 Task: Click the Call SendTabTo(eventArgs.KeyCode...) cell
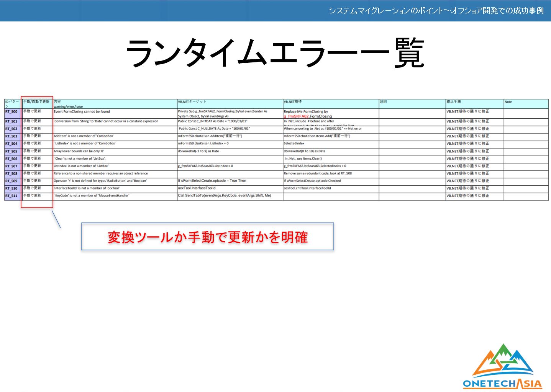[x=230, y=196]
